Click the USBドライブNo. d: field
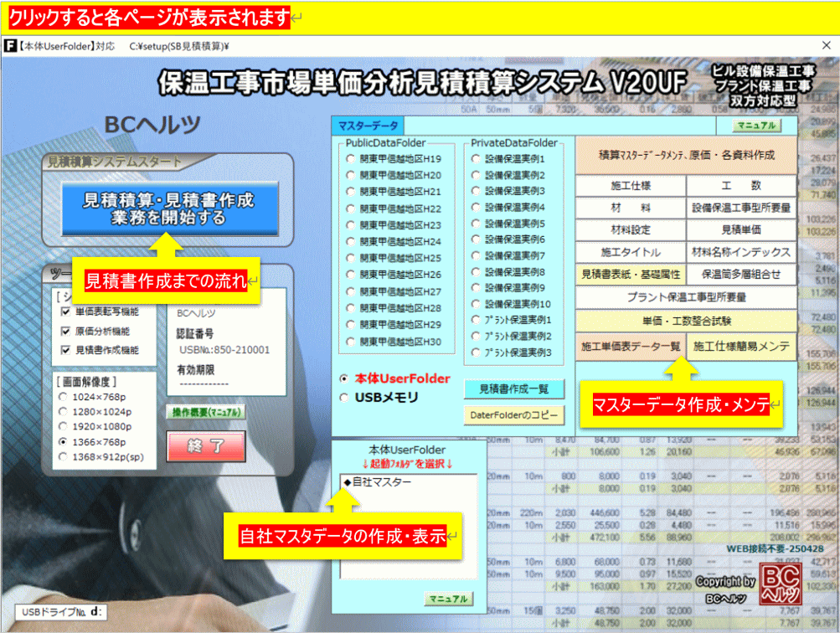This screenshot has height=633, width=840. [61, 611]
